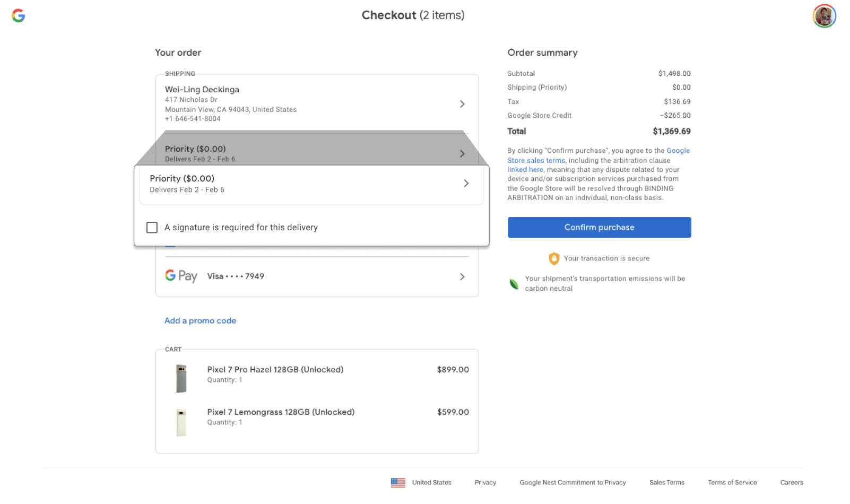Open the arbitration clause linked here

(525, 170)
